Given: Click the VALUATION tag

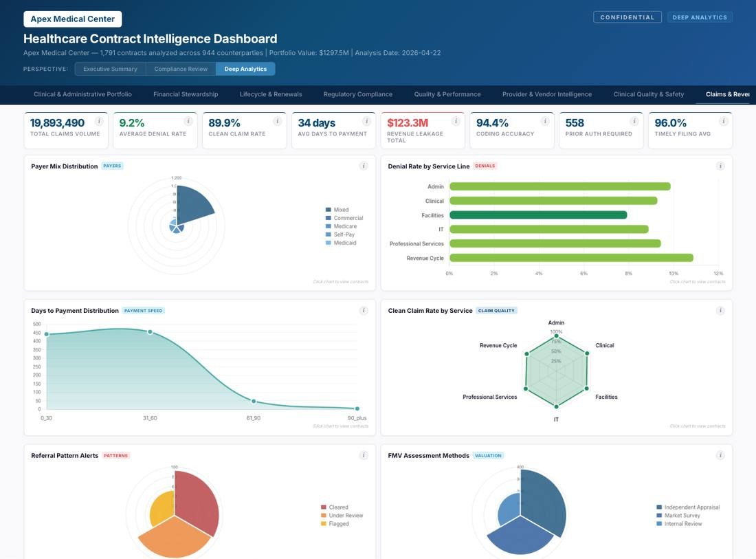Looking at the screenshot, I should [488, 455].
